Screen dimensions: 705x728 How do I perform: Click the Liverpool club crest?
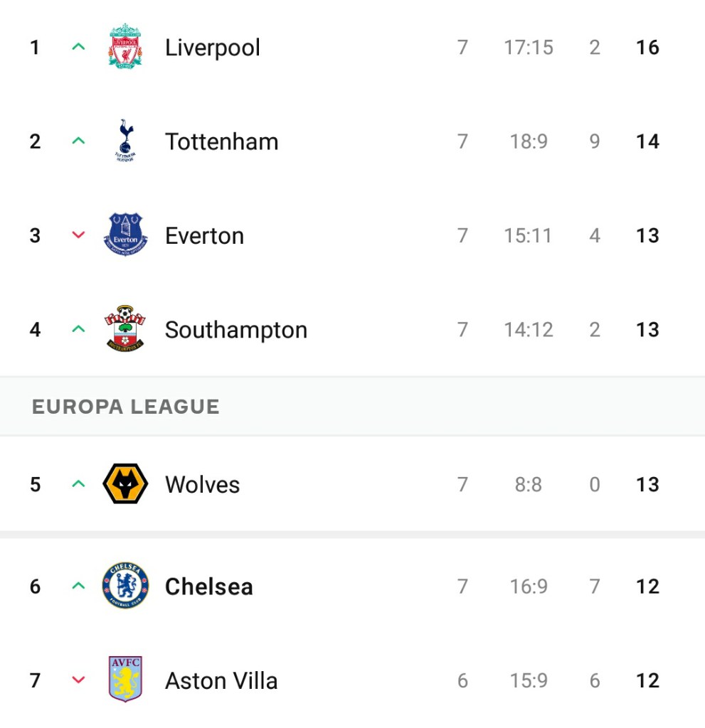point(125,47)
